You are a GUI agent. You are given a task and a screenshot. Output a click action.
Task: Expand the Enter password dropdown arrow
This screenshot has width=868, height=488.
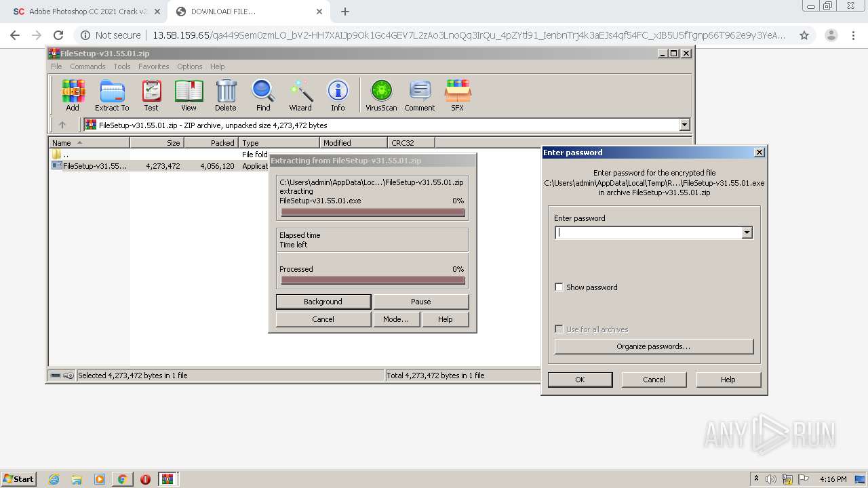tap(747, 232)
